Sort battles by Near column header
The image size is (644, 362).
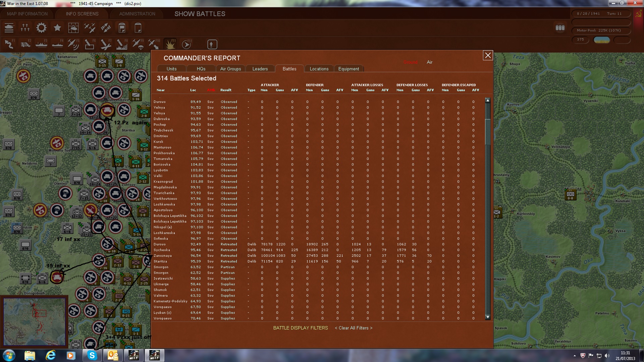coord(160,90)
